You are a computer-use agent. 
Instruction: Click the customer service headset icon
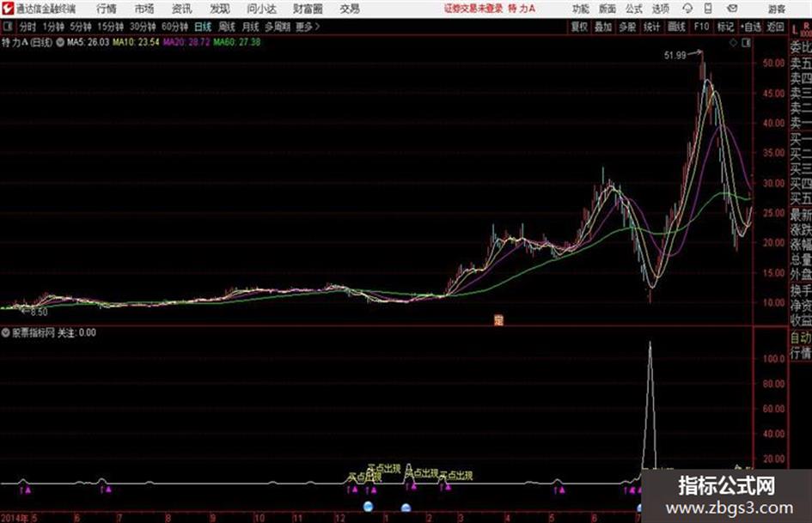(x=687, y=9)
